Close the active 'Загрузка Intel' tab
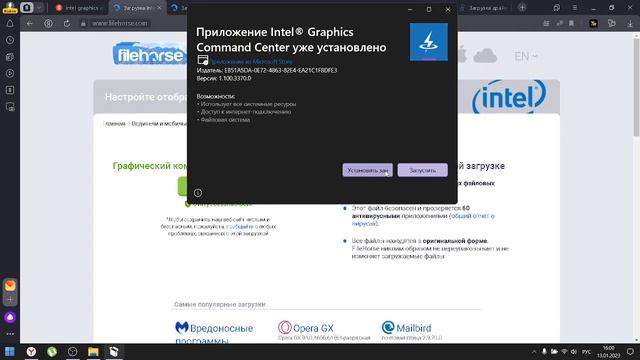640x360 pixels. click(159, 8)
